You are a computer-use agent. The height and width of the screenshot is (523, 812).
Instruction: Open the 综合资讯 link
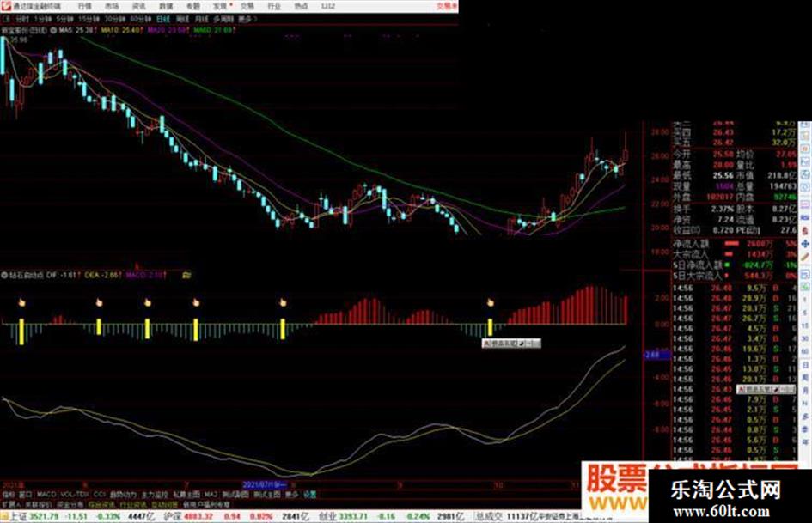(101, 504)
